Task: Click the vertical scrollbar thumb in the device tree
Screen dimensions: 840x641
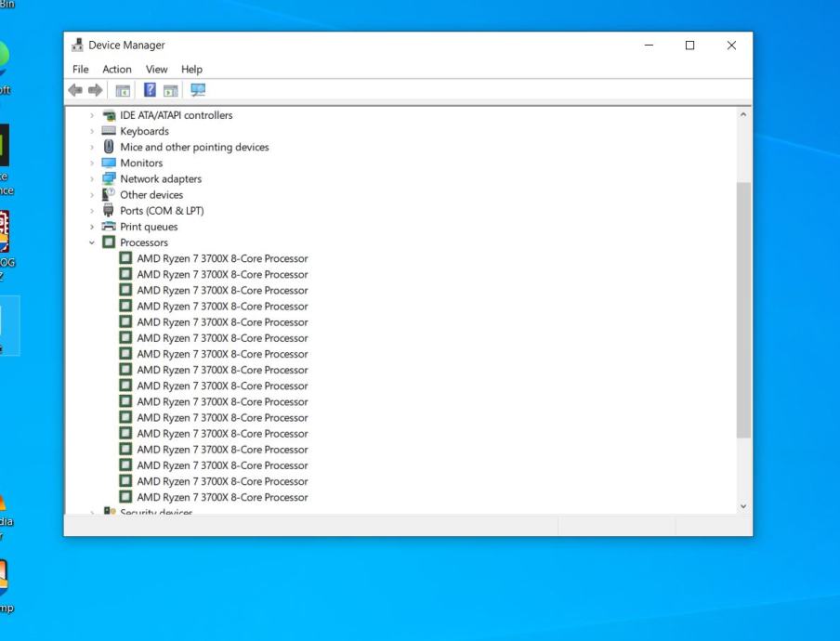Action: [x=743, y=310]
